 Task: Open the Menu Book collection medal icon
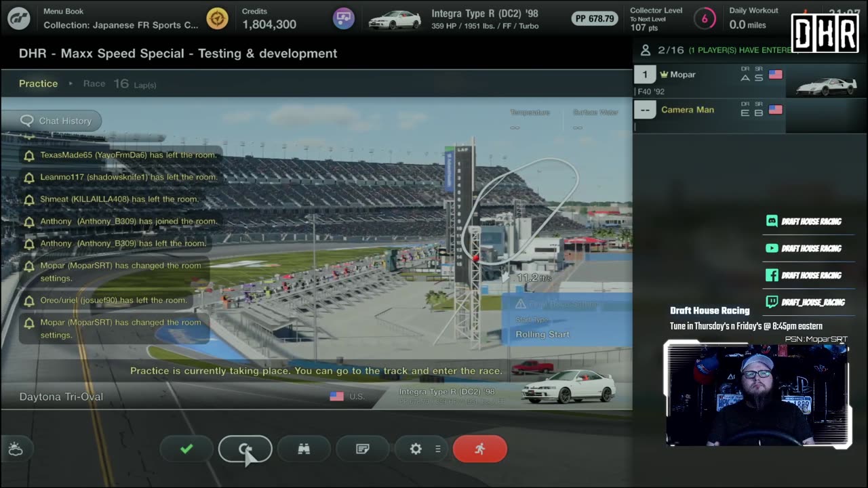pyautogui.click(x=217, y=18)
